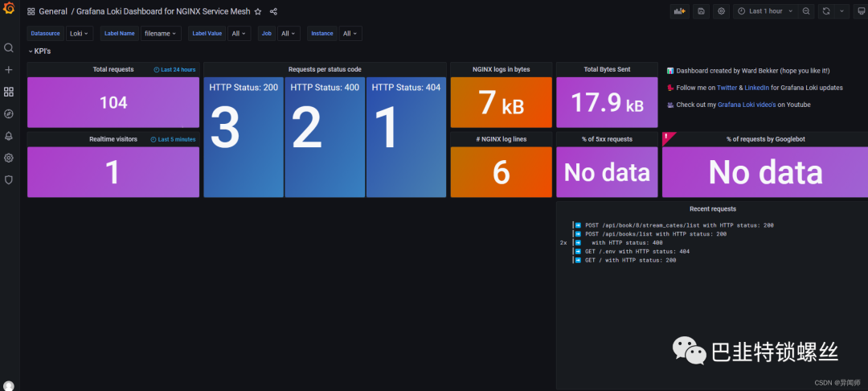The height and width of the screenshot is (391, 868).
Task: Open the Datasource Loki dropdown
Action: [79, 34]
